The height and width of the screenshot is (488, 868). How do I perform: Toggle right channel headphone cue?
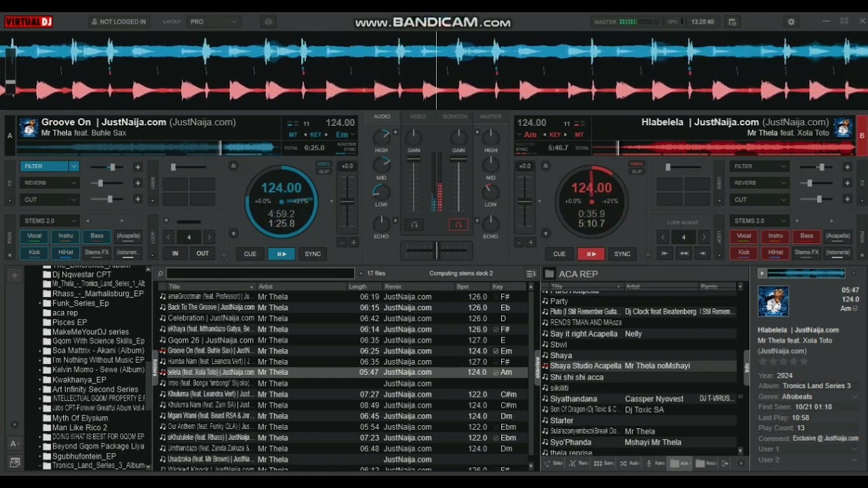(458, 224)
